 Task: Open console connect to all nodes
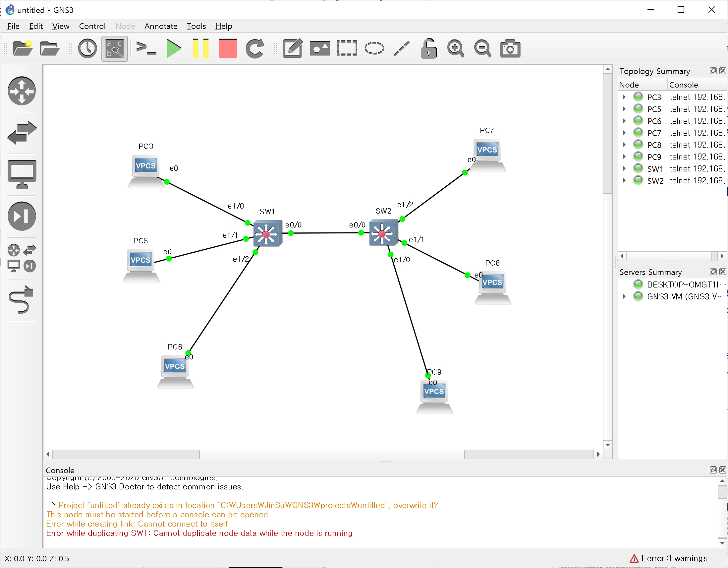pyautogui.click(x=146, y=49)
